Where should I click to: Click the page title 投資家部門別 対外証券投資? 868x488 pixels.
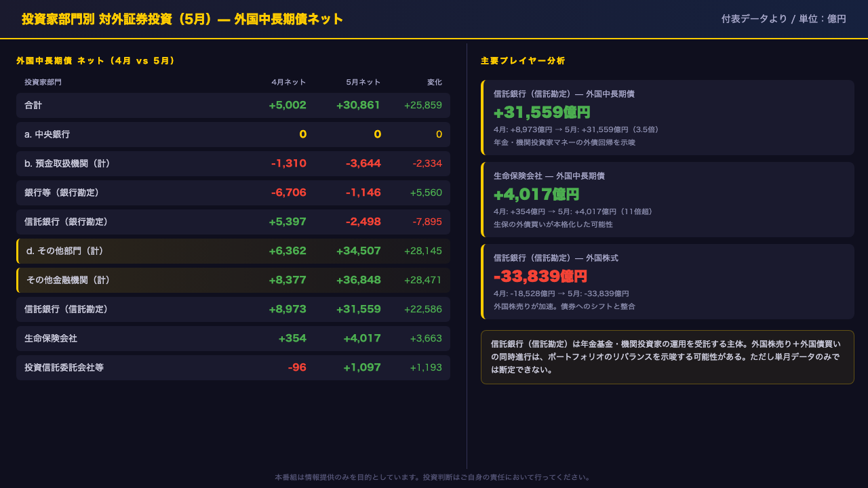coord(182,20)
